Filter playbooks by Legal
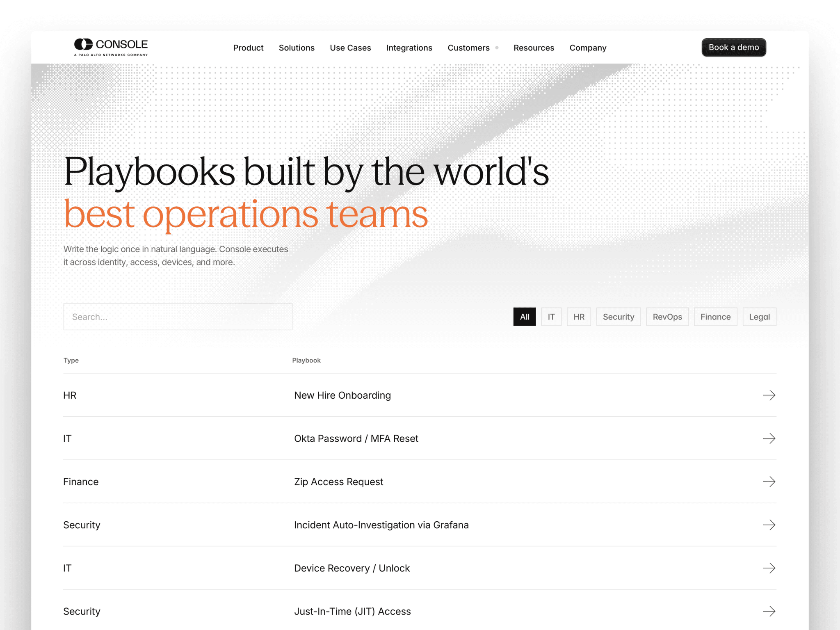 point(759,317)
